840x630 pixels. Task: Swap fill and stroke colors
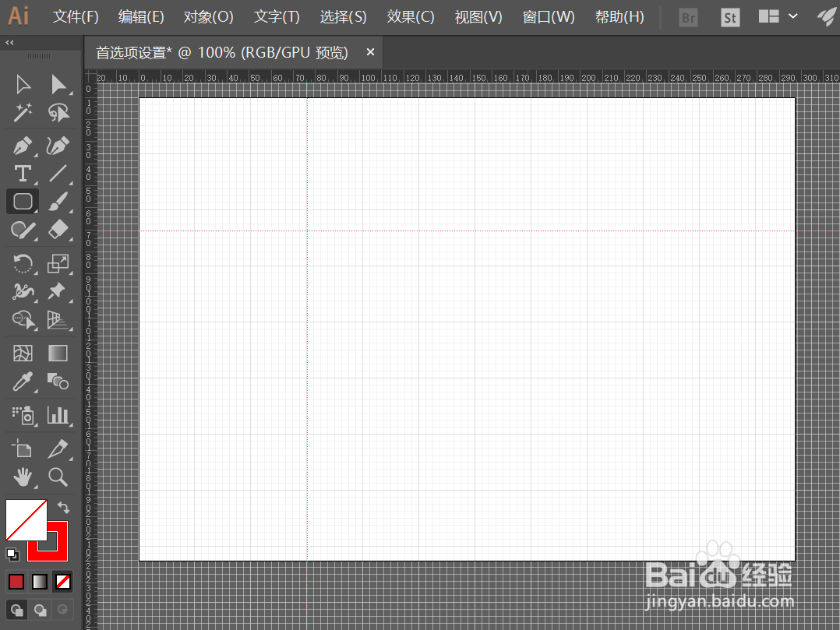pos(63,507)
